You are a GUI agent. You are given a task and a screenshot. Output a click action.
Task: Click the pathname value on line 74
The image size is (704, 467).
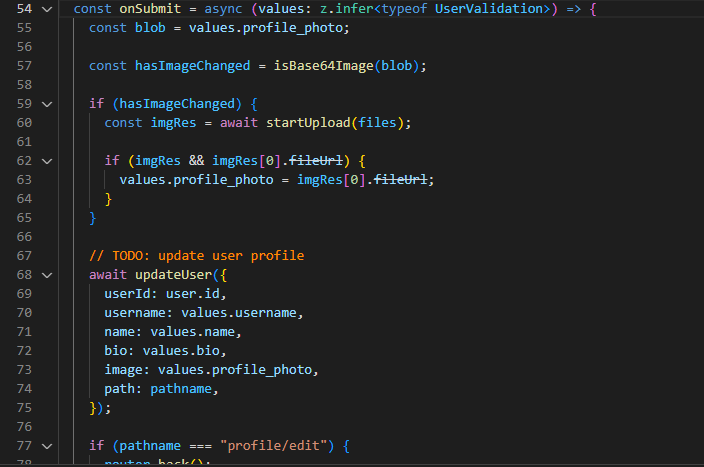coord(181,388)
